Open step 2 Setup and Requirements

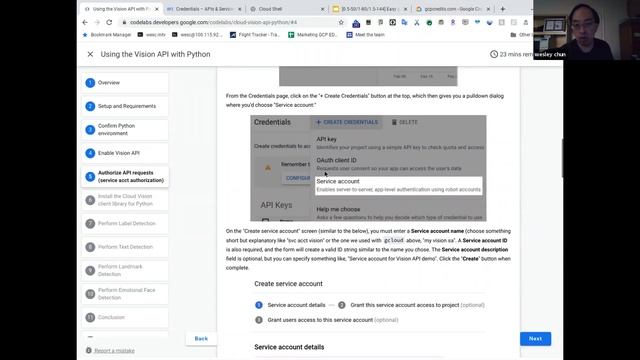[x=125, y=106]
